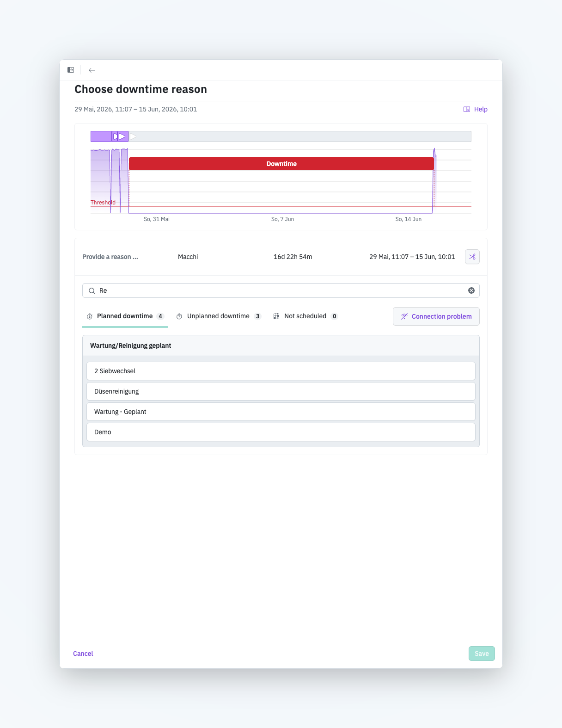Clear the search text
562x728 pixels.
pyautogui.click(x=471, y=290)
